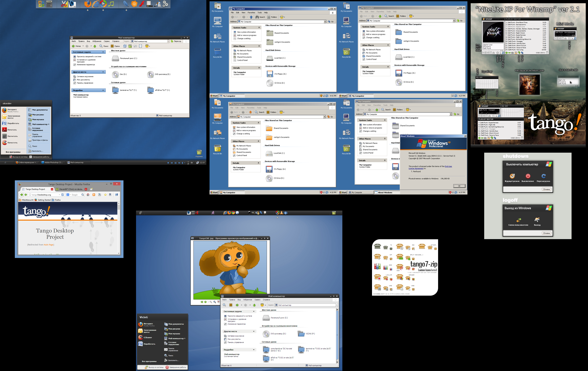Open Назад history dropdown in okorolev's explorer
This screenshot has width=588, height=371.
(x=83, y=46)
